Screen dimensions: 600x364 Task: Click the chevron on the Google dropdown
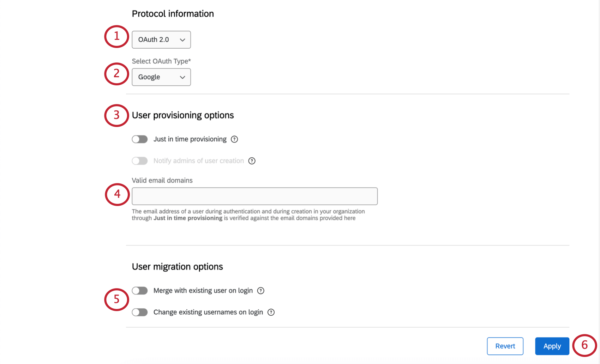tap(182, 77)
